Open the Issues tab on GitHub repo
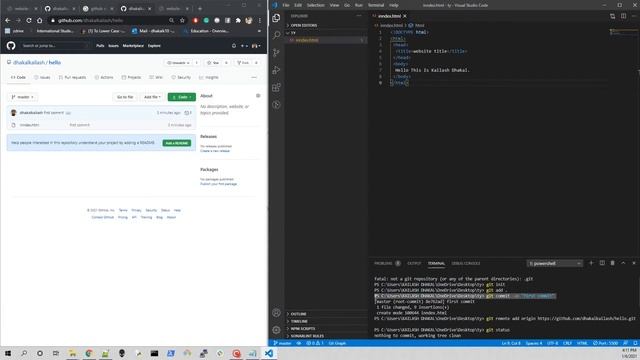Screen dimensions: 640x360 (42, 77)
